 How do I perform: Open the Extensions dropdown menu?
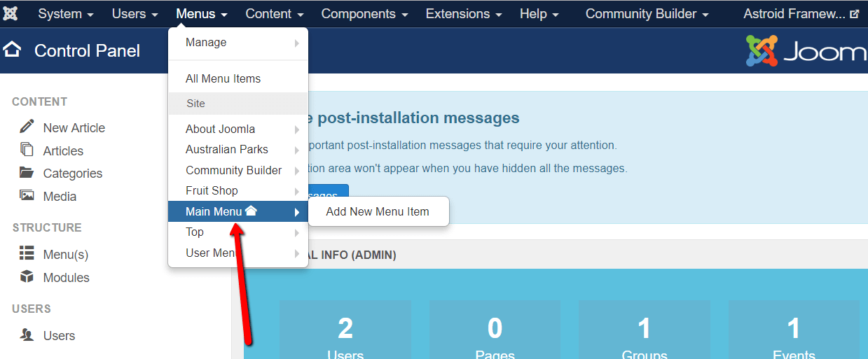(464, 14)
